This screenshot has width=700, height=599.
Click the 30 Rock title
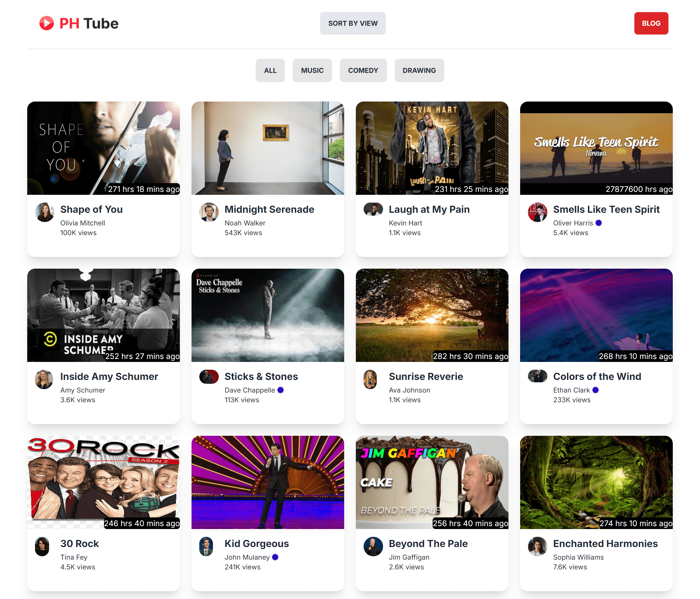(79, 544)
